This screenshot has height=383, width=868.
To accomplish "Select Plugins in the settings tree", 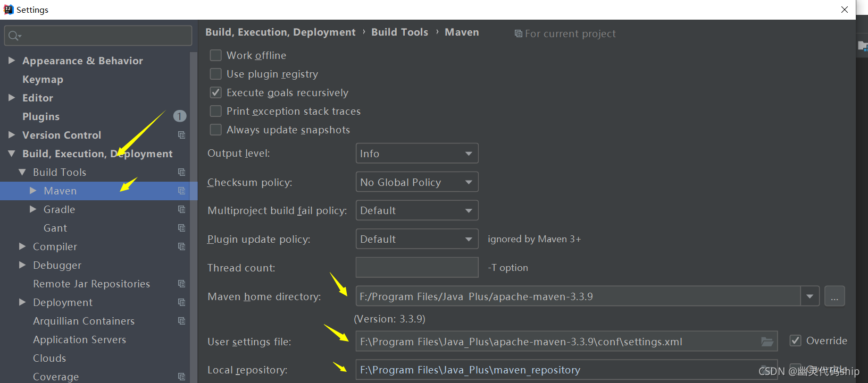I will click(x=41, y=116).
